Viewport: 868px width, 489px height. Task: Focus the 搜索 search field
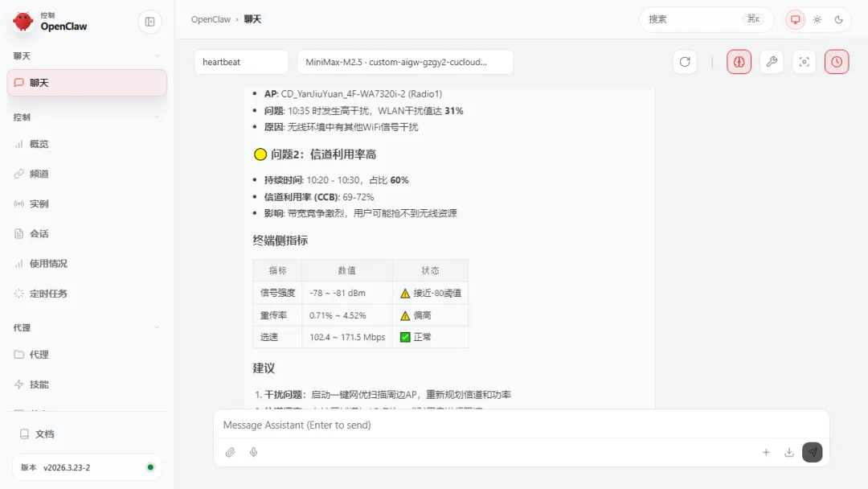706,19
